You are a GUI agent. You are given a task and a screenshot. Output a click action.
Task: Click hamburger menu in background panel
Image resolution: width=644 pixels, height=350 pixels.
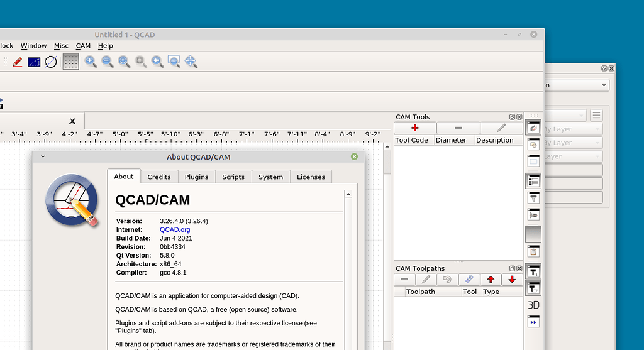[x=596, y=115]
